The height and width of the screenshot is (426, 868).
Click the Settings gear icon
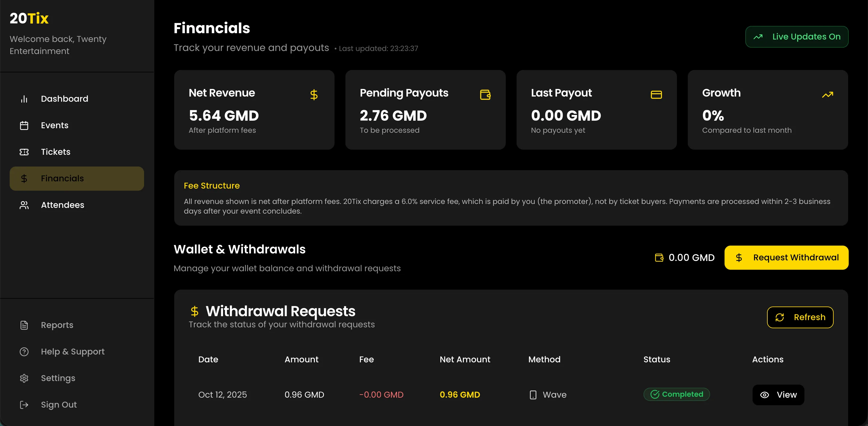24,378
